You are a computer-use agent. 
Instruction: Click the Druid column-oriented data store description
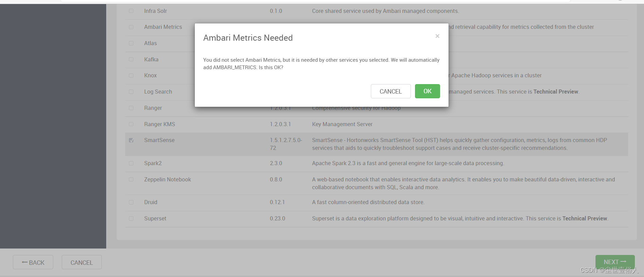pyautogui.click(x=368, y=202)
